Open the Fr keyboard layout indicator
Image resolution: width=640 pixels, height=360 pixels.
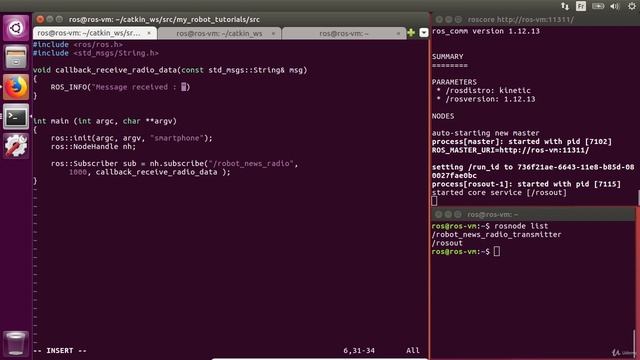[581, 6]
